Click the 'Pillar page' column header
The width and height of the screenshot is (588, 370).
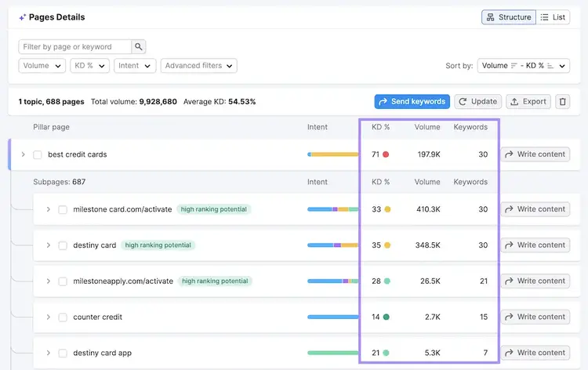51,127
